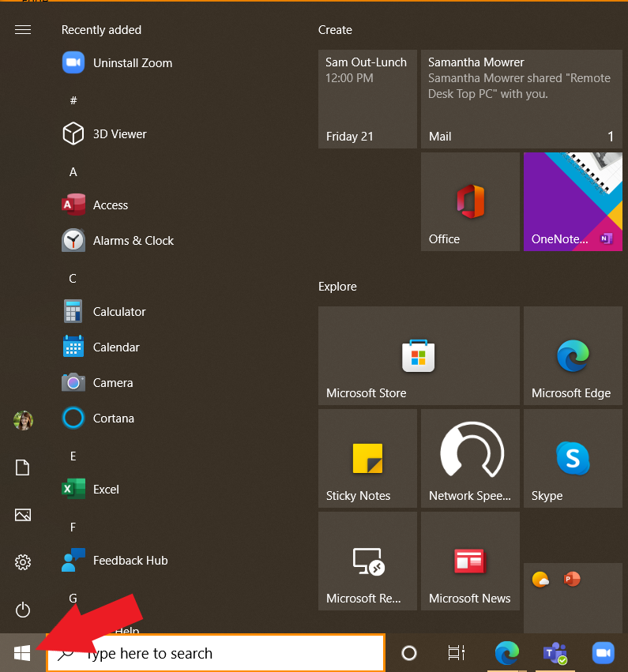The height and width of the screenshot is (672, 628).
Task: Open the Microsoft News tile
Action: click(x=470, y=561)
